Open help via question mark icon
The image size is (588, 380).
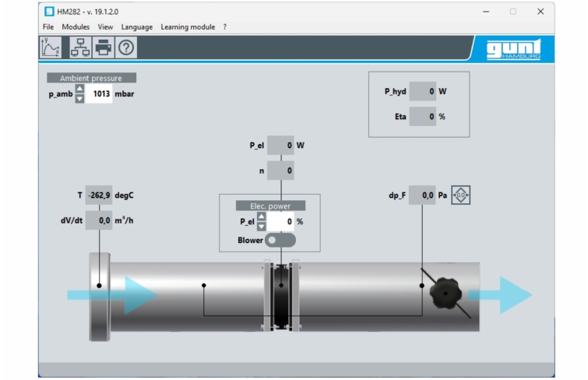tap(125, 47)
